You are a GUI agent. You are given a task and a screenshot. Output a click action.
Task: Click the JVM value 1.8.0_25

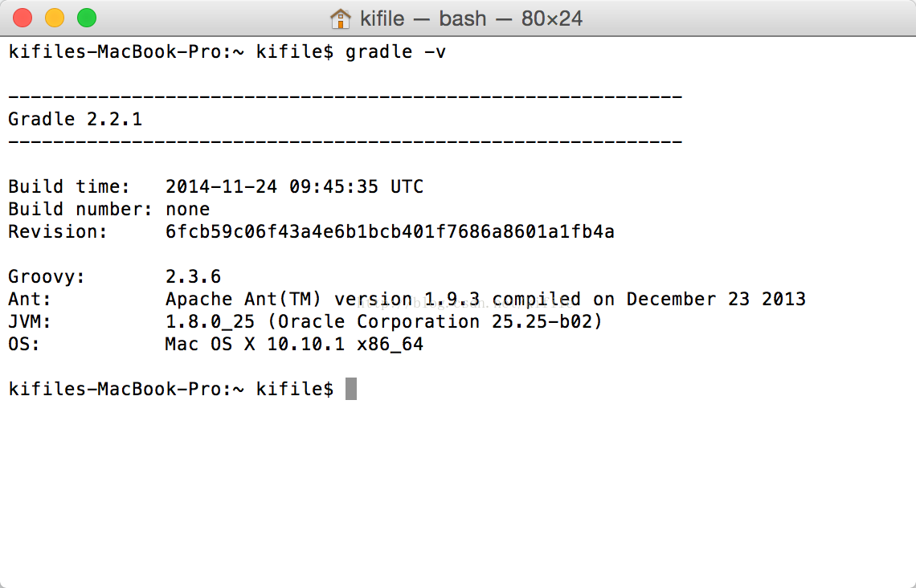click(210, 322)
